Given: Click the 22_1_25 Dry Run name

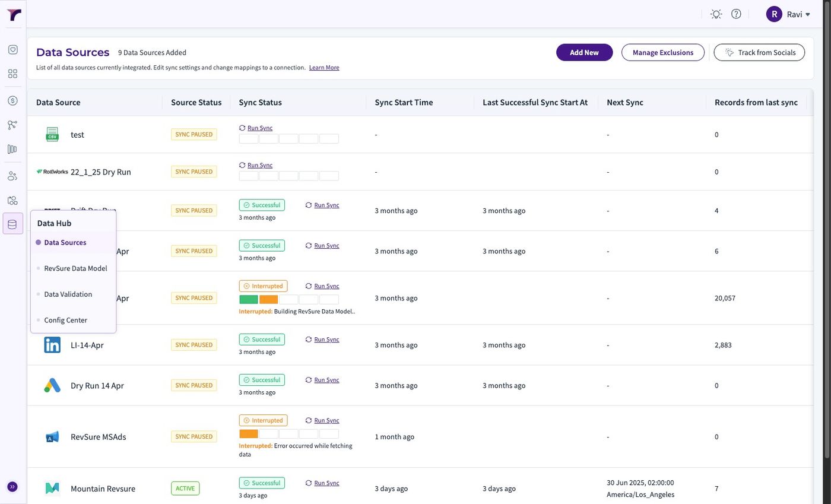Looking at the screenshot, I should tap(101, 172).
